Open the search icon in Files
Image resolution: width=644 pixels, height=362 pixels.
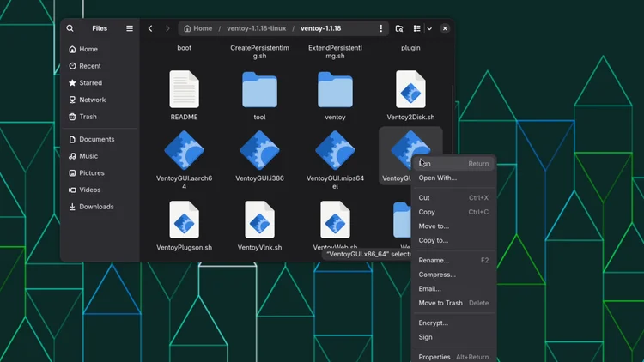70,28
